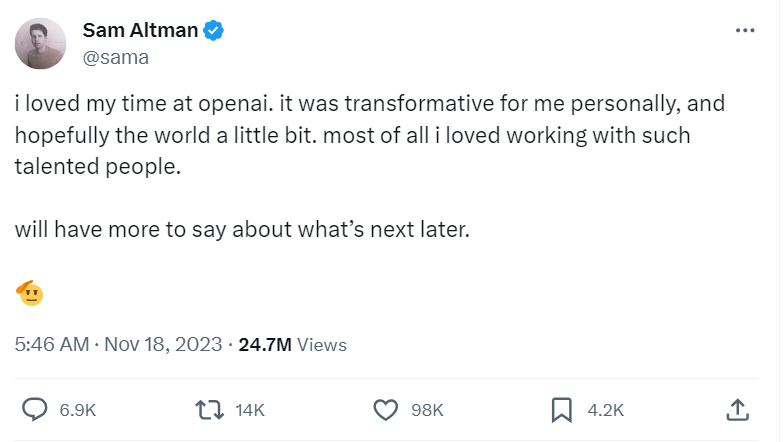Click the reply speech bubble icon
The image size is (783, 442).
[35, 409]
